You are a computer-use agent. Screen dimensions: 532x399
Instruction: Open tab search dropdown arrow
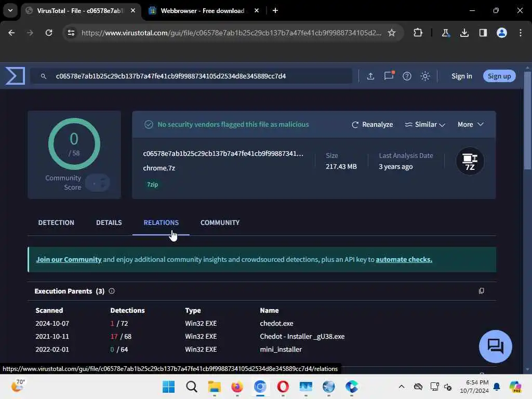tap(10, 10)
